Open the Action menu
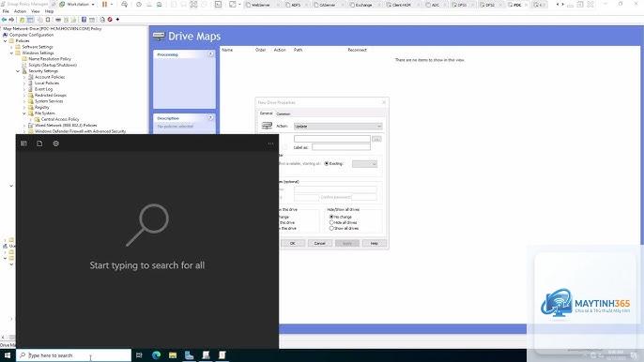Image resolution: width=644 pixels, height=362 pixels. [x=20, y=11]
